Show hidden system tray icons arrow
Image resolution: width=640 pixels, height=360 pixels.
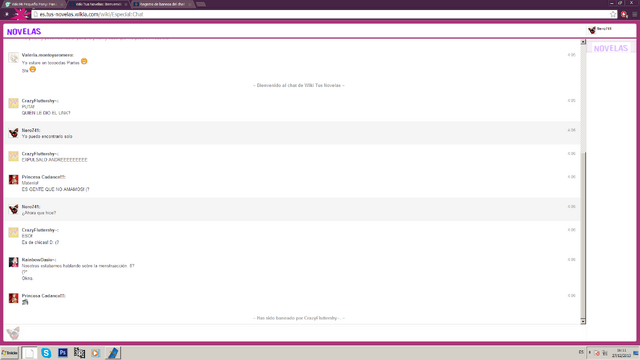pyautogui.click(x=590, y=352)
